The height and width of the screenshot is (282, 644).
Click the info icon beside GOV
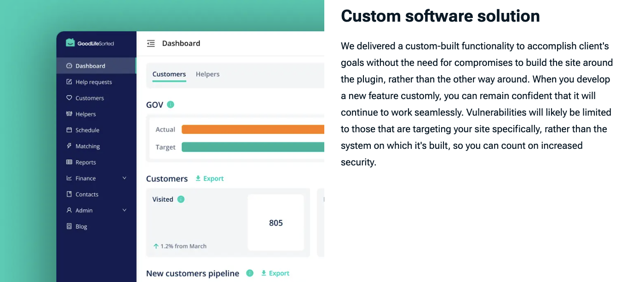coord(171,105)
